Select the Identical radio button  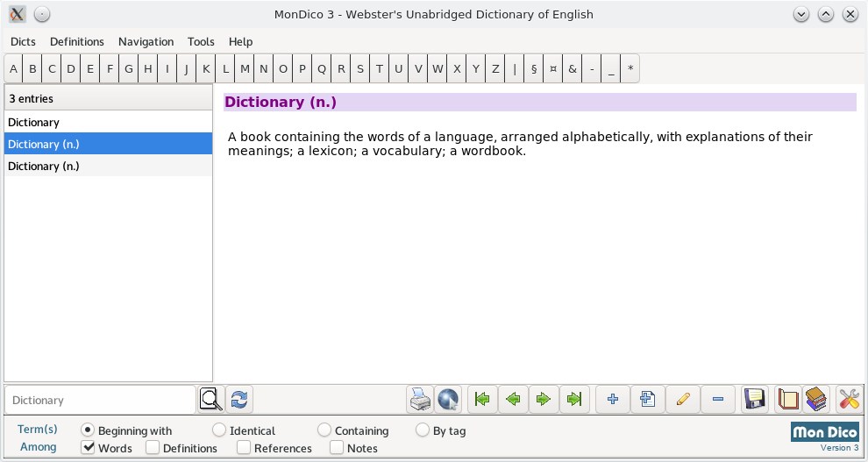pyautogui.click(x=219, y=430)
